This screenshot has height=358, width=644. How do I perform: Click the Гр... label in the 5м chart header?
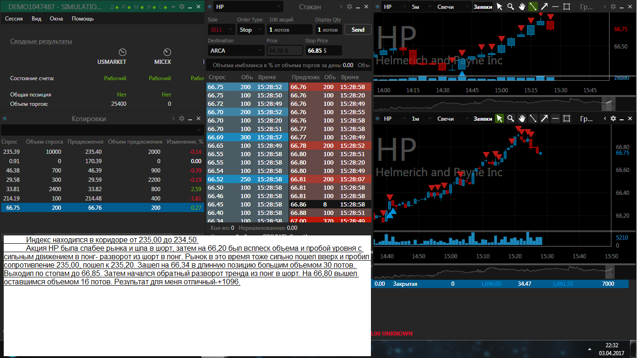click(x=586, y=7)
